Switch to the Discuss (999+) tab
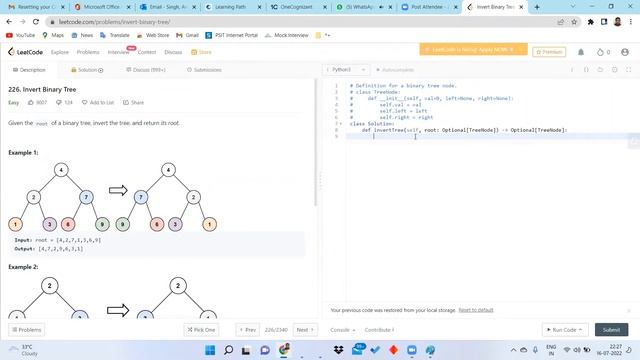 (x=146, y=70)
